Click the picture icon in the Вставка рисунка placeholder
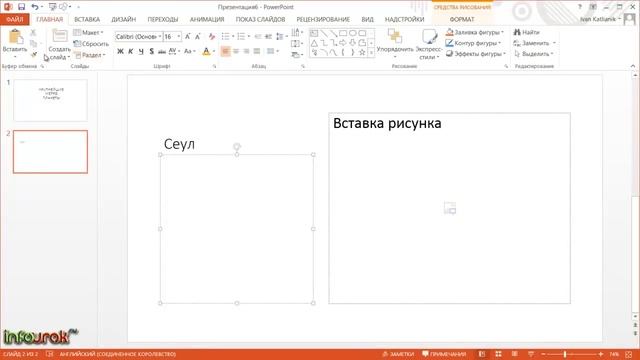This screenshot has height=360, width=640. 450,208
